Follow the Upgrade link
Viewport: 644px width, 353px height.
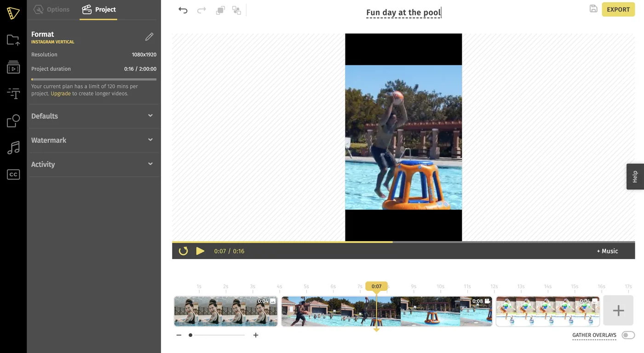coord(61,93)
